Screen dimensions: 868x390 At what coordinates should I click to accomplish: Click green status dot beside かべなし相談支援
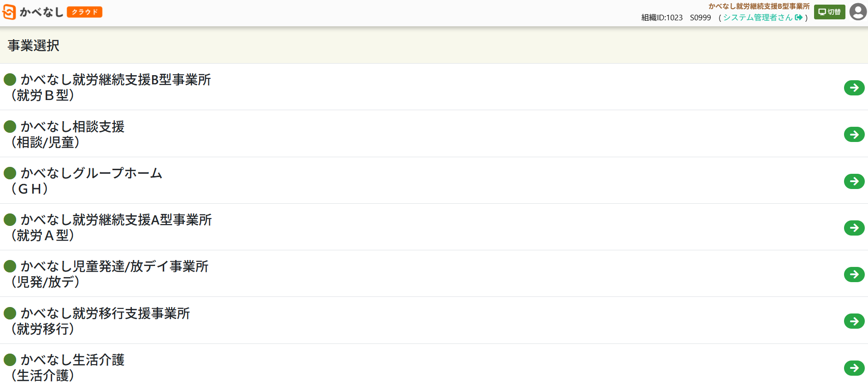[10, 126]
